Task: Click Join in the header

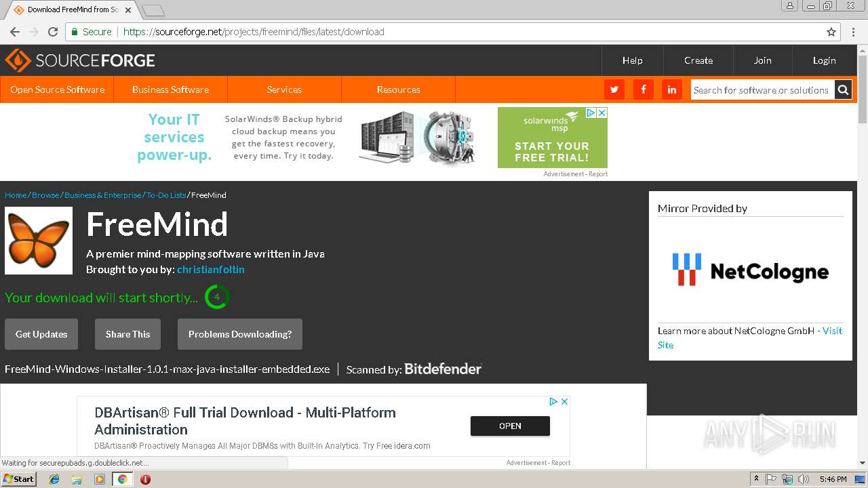Action: coord(762,60)
